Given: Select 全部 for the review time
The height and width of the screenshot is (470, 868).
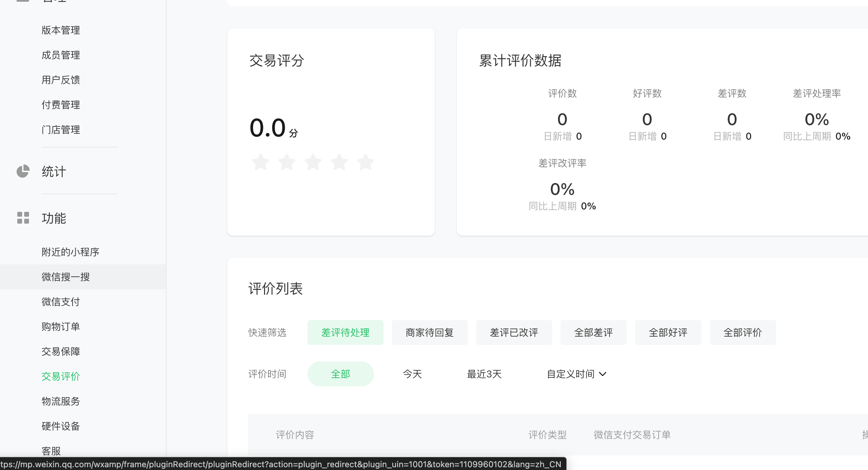Looking at the screenshot, I should pos(340,374).
